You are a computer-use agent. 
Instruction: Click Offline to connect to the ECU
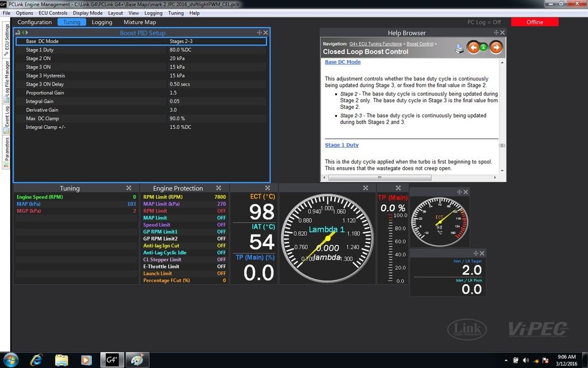click(534, 22)
